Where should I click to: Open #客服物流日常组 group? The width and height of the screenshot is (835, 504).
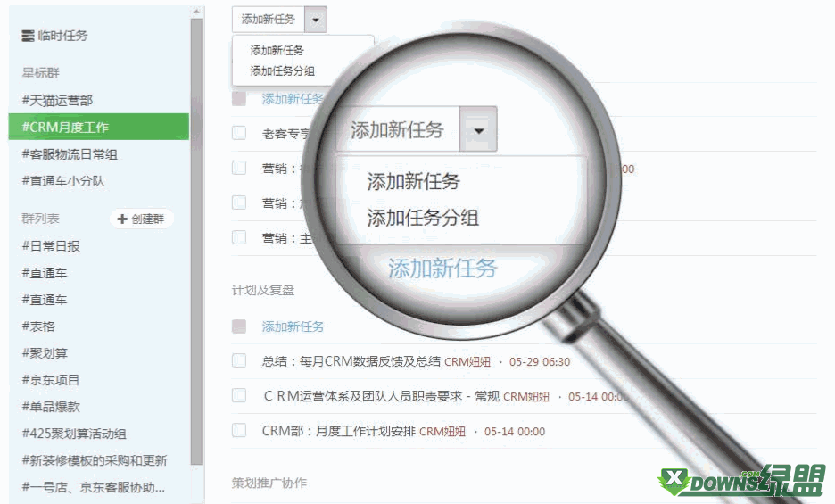click(70, 154)
